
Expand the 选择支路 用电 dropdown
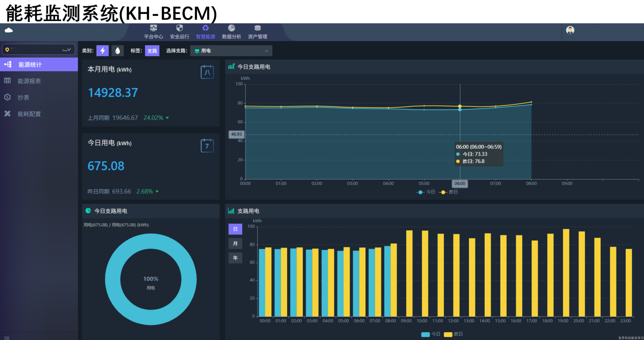(x=231, y=51)
